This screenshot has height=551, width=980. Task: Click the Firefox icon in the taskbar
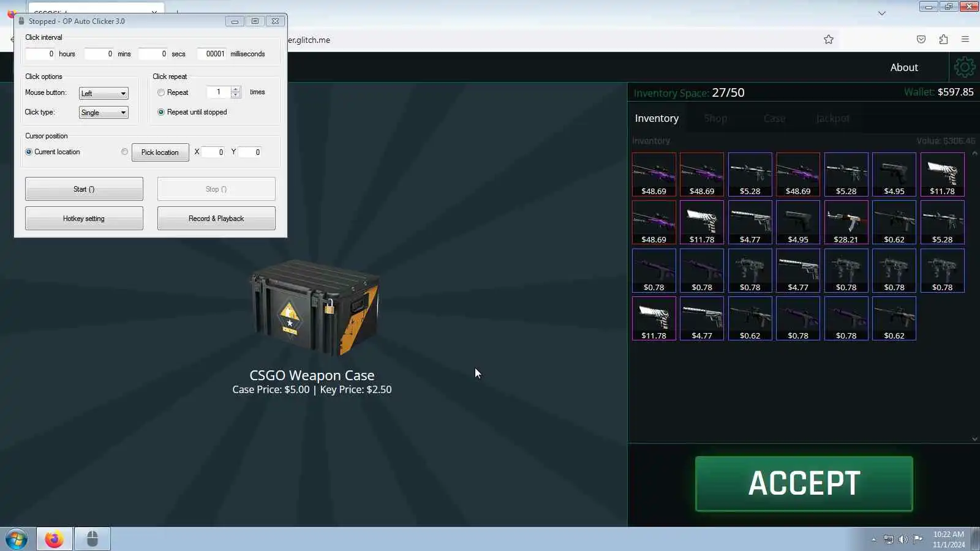(x=55, y=539)
